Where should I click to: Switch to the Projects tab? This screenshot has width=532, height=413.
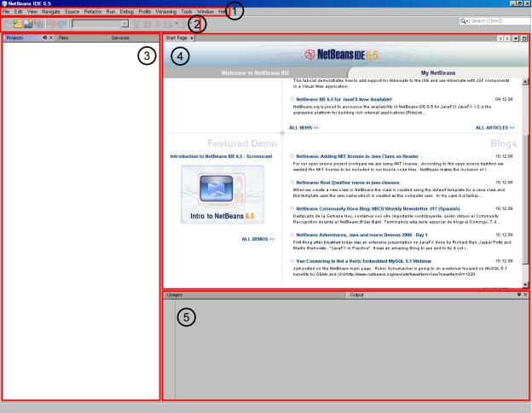14,38
